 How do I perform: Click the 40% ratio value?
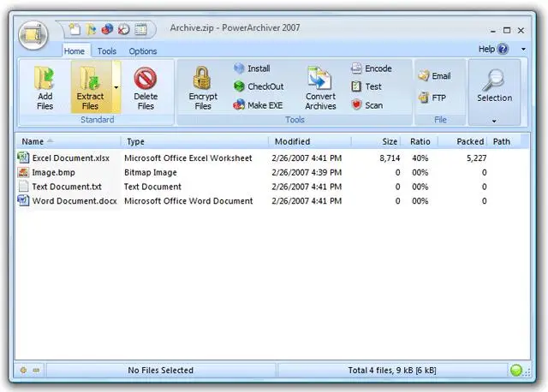click(x=420, y=158)
